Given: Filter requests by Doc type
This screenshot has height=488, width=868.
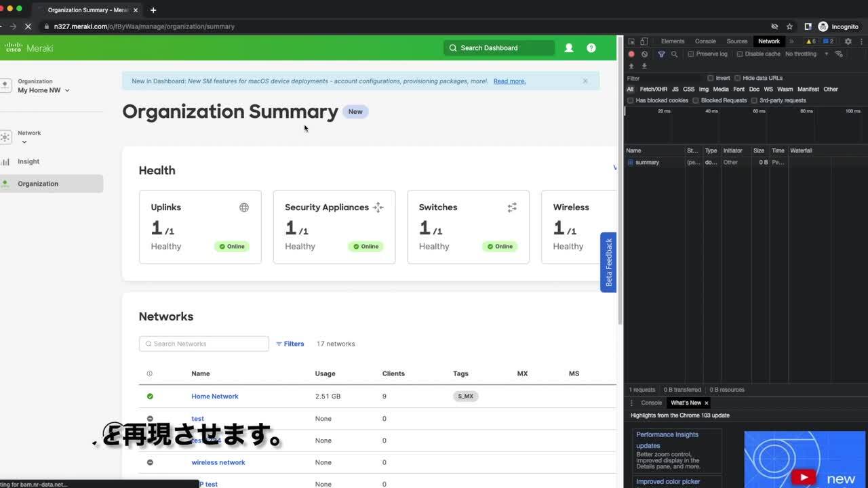Looking at the screenshot, I should pyautogui.click(x=754, y=89).
